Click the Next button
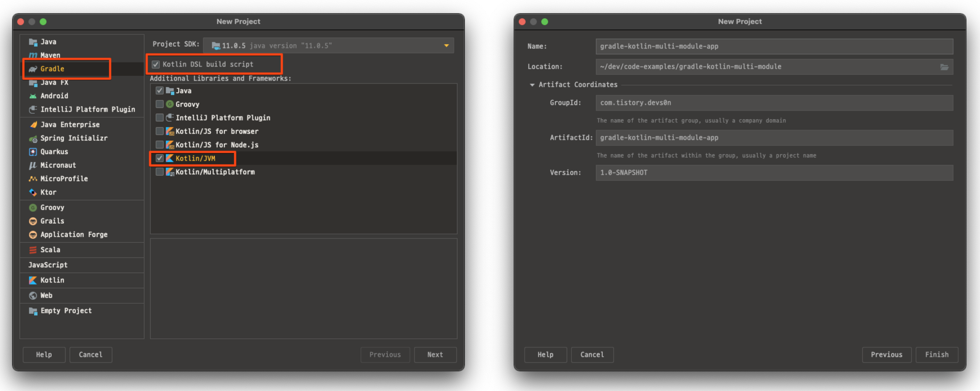This screenshot has width=980, height=391. click(x=435, y=354)
